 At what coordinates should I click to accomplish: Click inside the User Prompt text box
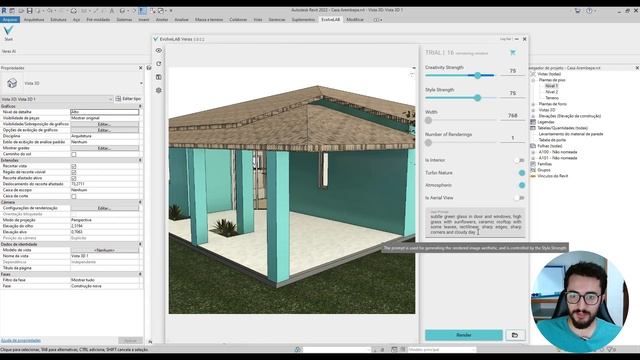pos(476,223)
